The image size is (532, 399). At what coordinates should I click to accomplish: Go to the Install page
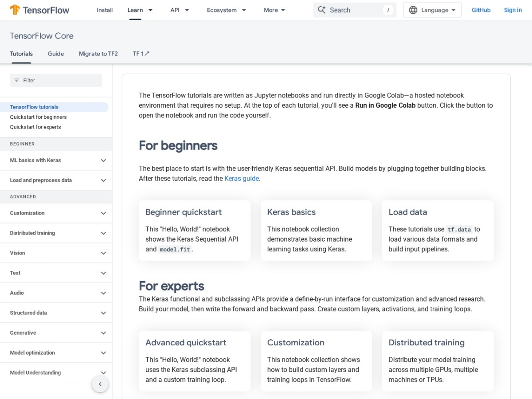click(x=105, y=10)
